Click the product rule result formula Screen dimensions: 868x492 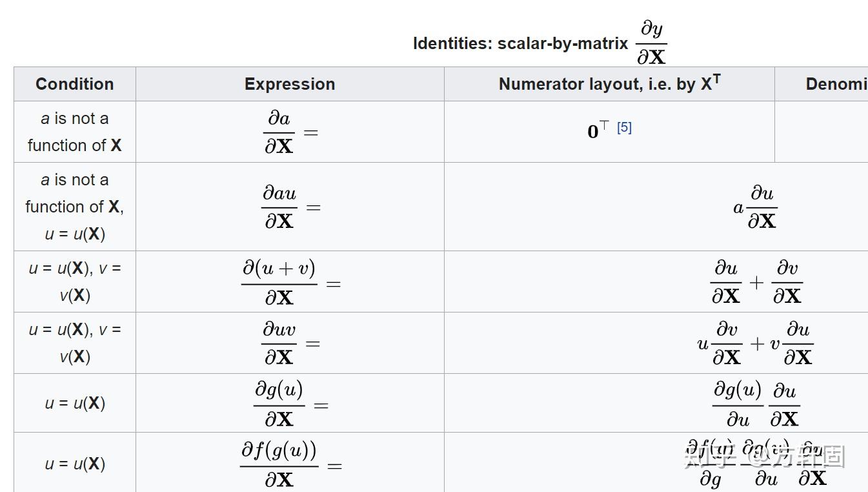point(755,343)
